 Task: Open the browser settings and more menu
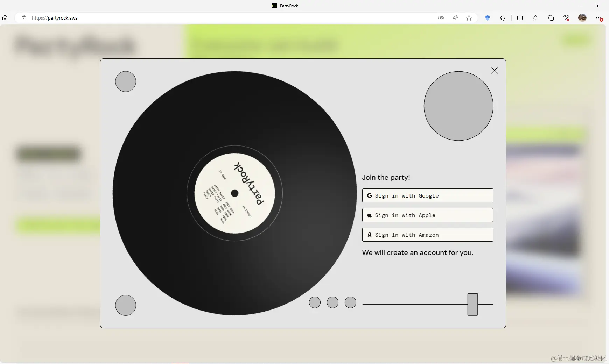click(x=598, y=18)
